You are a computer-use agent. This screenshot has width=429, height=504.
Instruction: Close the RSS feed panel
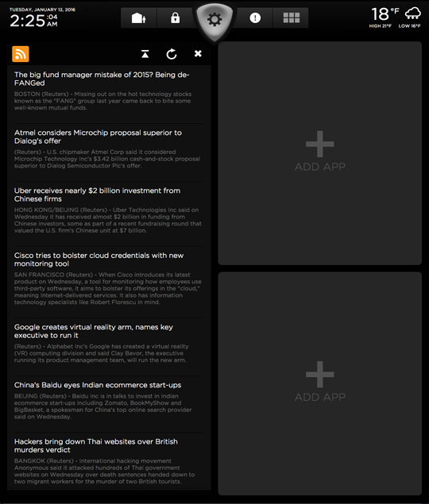pyautogui.click(x=198, y=53)
